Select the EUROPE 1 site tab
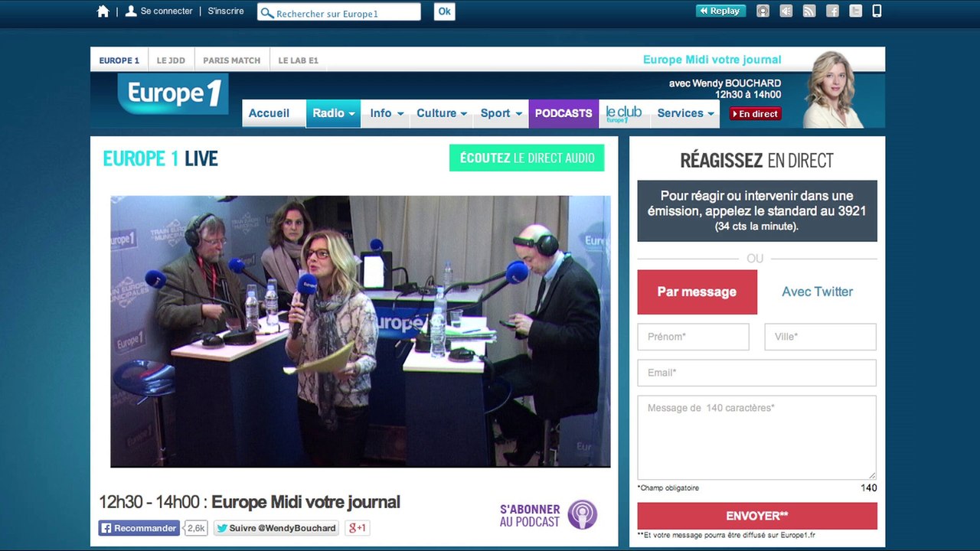980x551 pixels. [119, 60]
